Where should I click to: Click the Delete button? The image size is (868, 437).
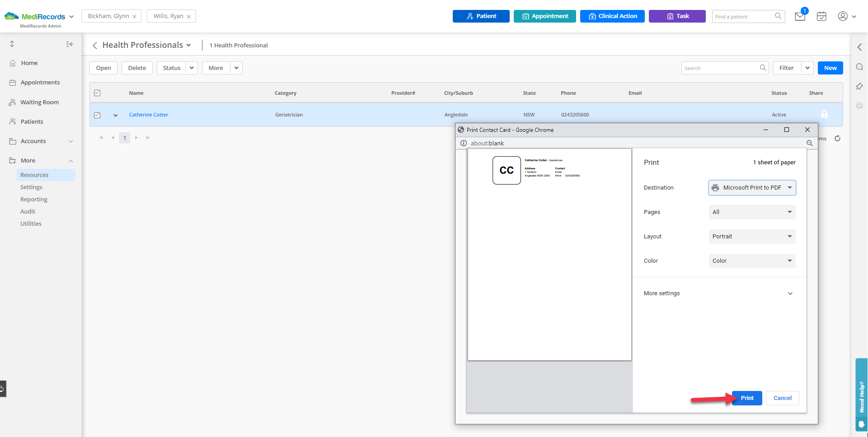pyautogui.click(x=137, y=68)
